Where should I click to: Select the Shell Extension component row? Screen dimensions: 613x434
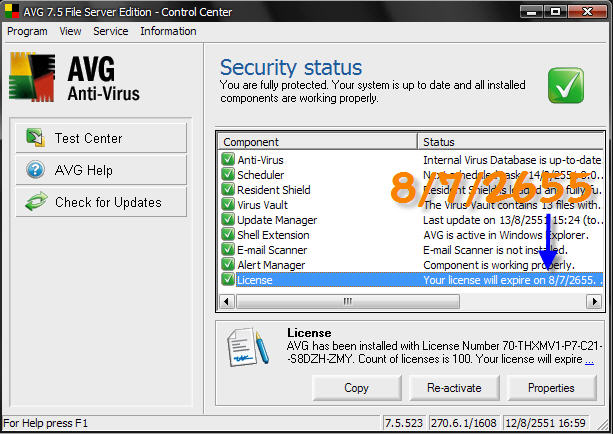[410, 235]
